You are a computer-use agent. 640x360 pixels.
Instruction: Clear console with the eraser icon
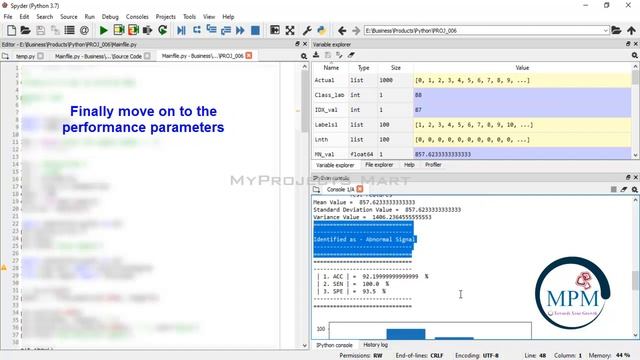pyautogui.click(x=624, y=189)
